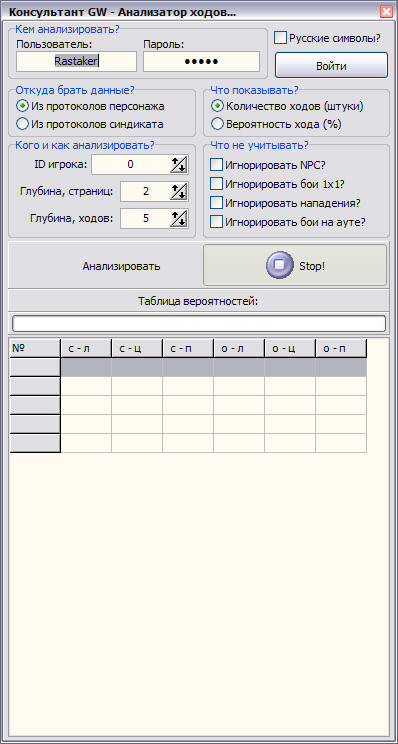The height and width of the screenshot is (744, 398).
Task: Click the ID игрока spinner arrows
Action: click(179, 165)
